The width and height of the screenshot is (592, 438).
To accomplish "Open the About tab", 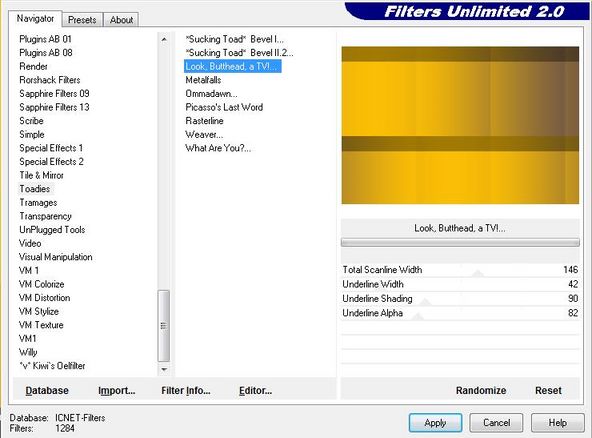I will (x=121, y=20).
